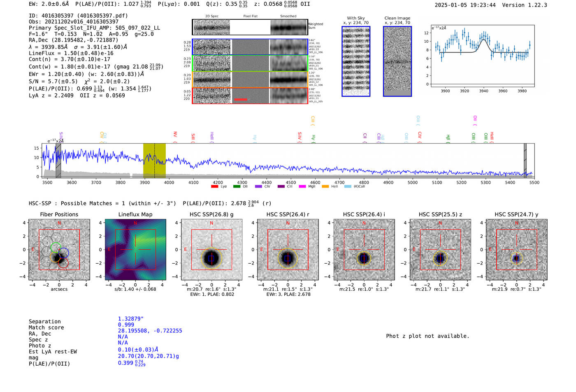Open the HSC SSP(25.5) z image
Viewport: 576px width, 392px height.
point(440,250)
